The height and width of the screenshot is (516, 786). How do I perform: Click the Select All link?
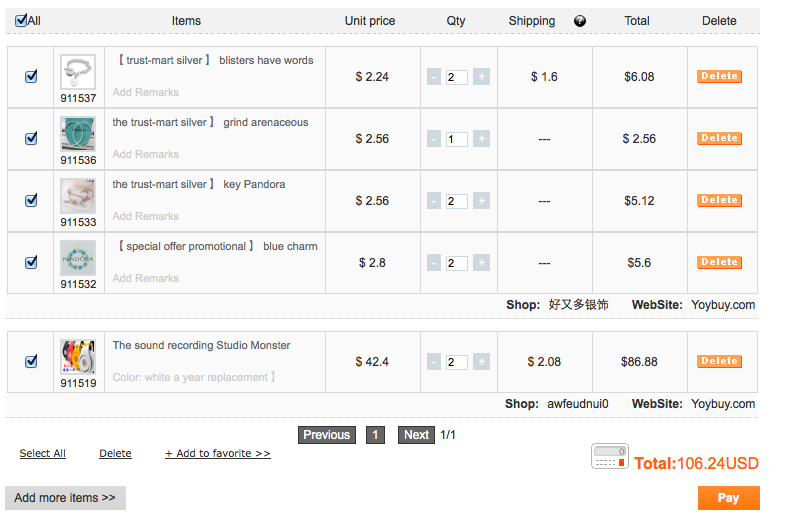tap(42, 454)
